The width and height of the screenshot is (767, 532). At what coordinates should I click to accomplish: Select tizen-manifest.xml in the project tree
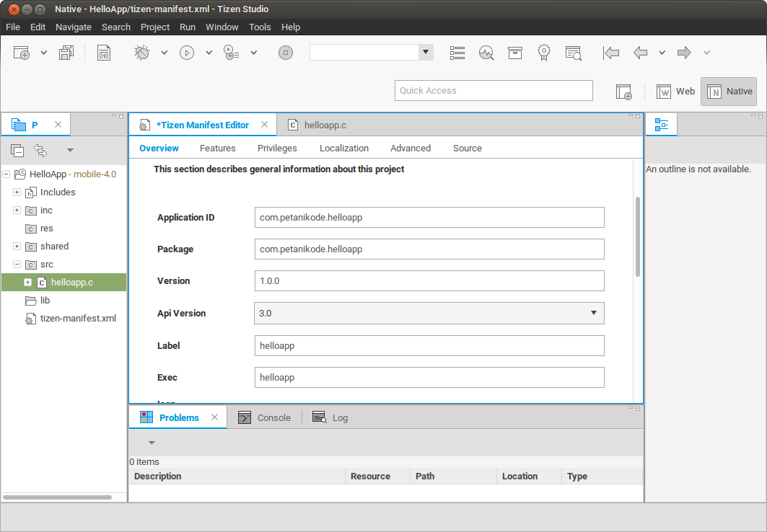78,319
